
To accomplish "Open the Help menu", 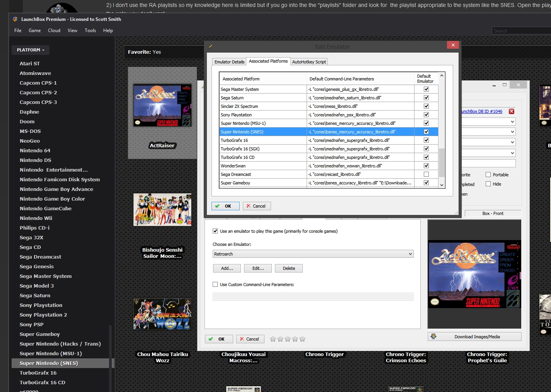I will (108, 31).
